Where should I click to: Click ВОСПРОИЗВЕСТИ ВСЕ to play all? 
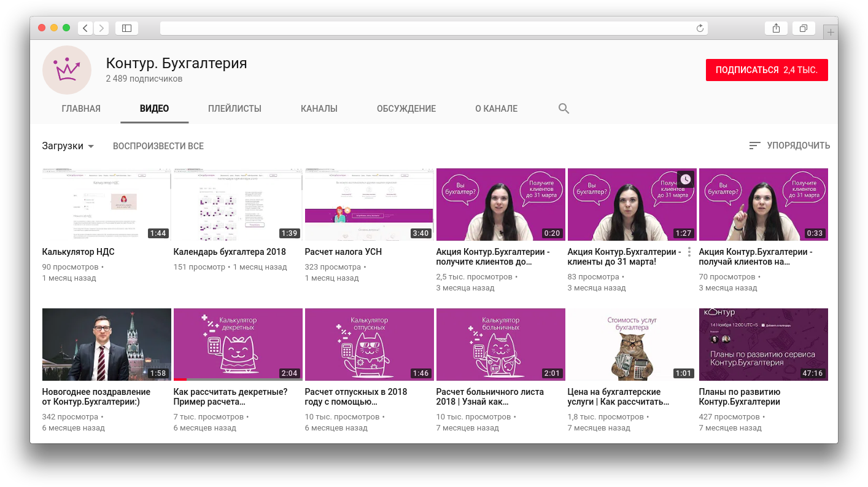coord(158,146)
